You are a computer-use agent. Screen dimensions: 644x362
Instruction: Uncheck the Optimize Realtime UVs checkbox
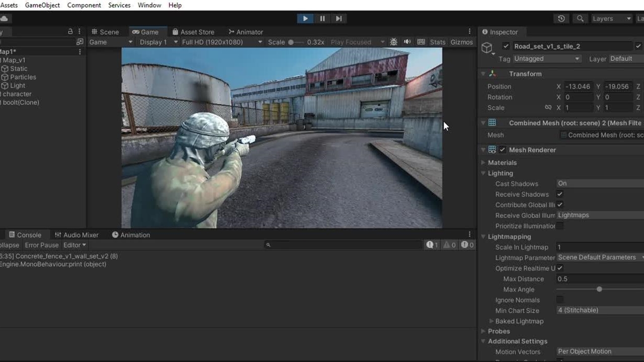(x=559, y=268)
